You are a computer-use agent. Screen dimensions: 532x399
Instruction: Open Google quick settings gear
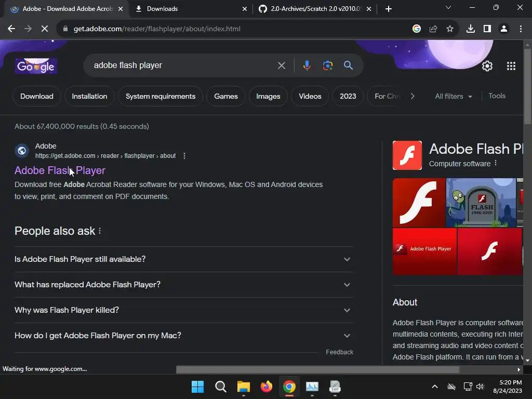(x=487, y=66)
